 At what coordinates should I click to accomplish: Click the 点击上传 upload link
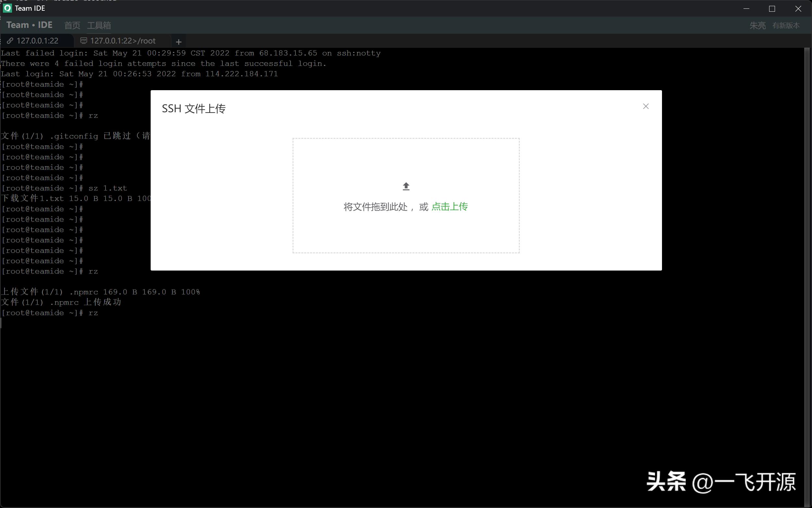point(450,207)
